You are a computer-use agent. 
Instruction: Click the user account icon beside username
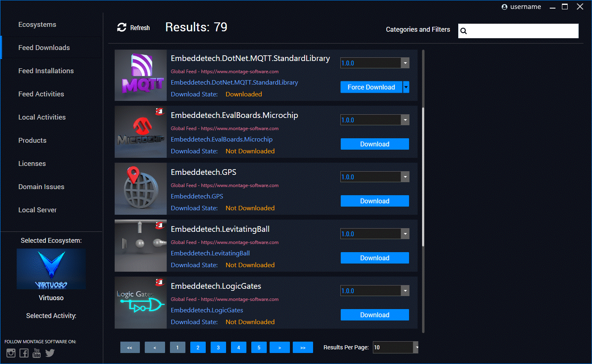point(505,7)
